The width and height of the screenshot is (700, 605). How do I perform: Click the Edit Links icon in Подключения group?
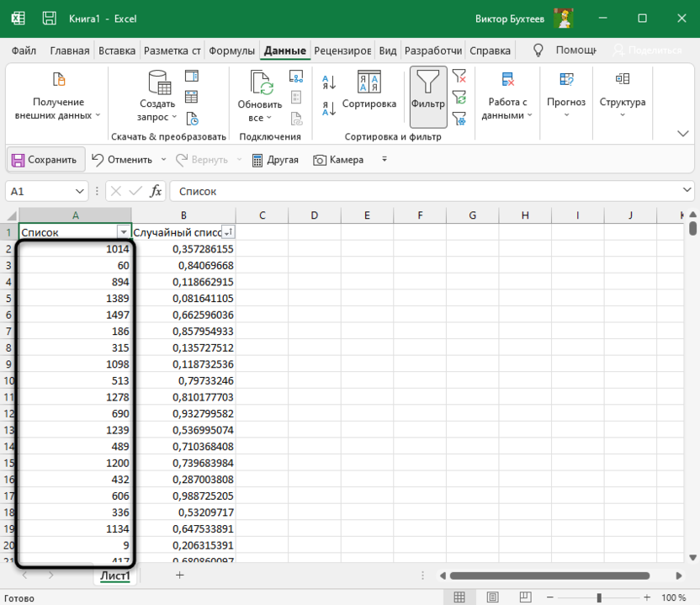click(x=296, y=119)
